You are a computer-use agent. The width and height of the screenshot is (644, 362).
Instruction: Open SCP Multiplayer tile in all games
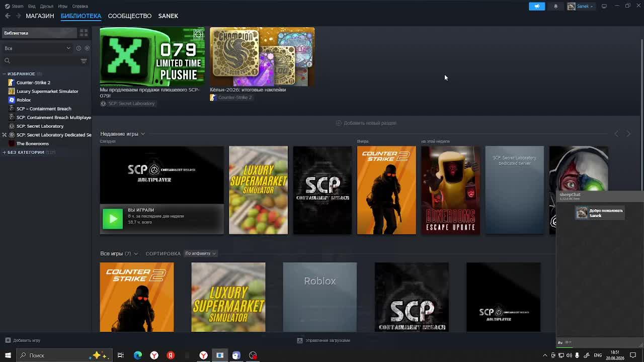tap(503, 297)
